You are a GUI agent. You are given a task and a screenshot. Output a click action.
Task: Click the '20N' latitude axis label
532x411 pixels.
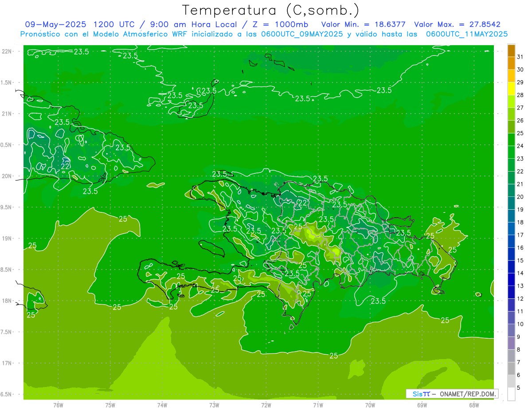7,176
